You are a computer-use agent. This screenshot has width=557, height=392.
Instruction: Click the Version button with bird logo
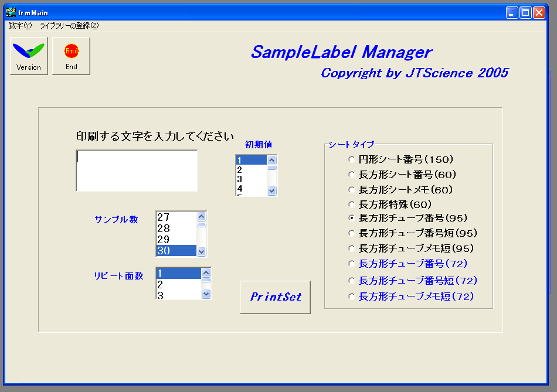pyautogui.click(x=29, y=56)
